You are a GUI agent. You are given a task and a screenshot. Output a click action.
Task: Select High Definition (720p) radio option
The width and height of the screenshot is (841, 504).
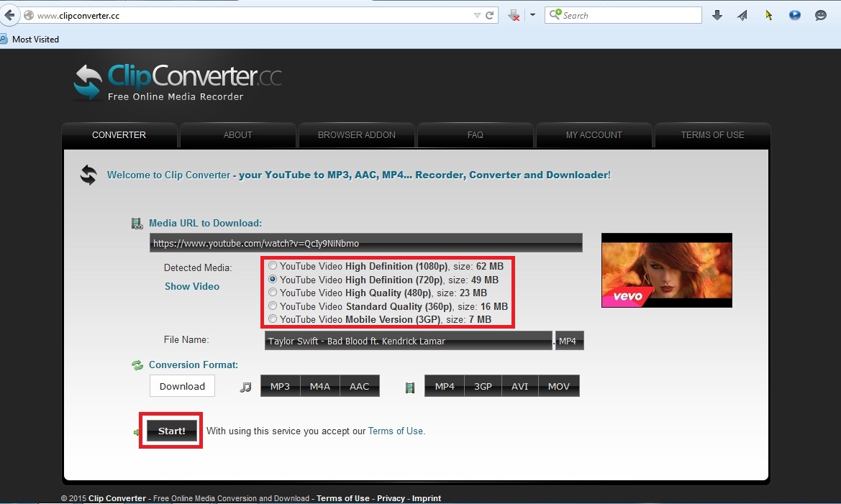[x=273, y=280]
